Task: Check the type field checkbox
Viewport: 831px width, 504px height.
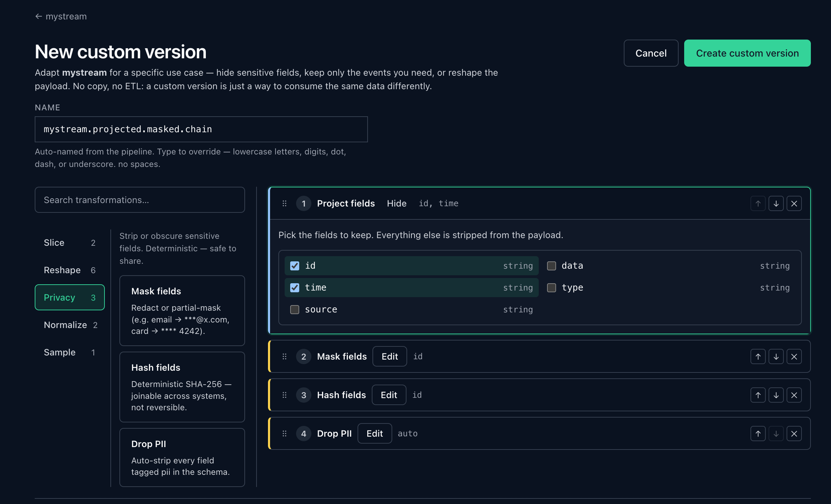Action: 552,288
